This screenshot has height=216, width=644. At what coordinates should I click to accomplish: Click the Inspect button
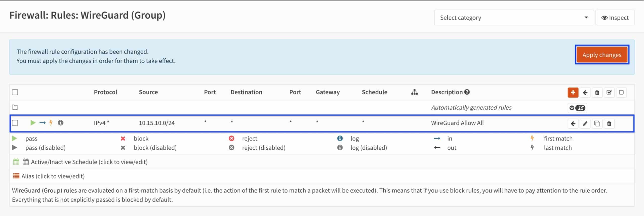coord(615,18)
